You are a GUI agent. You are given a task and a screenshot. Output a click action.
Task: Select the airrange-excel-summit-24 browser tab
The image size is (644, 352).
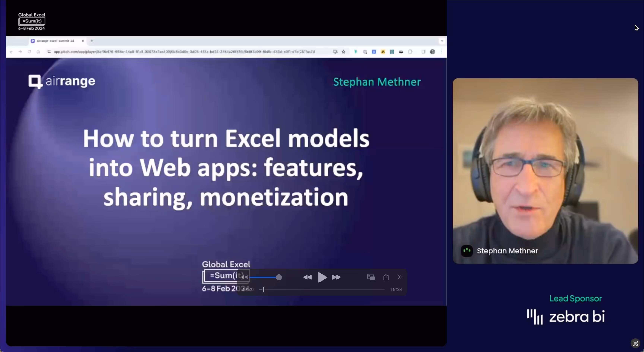pyautogui.click(x=55, y=41)
